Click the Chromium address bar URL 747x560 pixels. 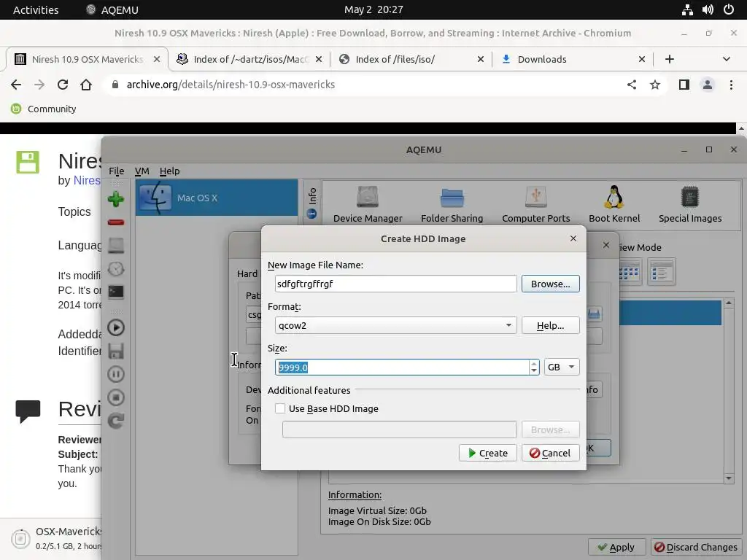coord(231,85)
